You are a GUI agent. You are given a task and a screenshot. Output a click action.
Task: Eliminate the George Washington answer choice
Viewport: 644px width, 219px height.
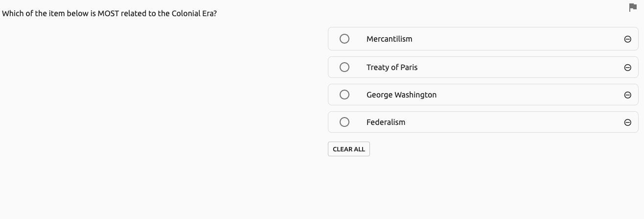pyautogui.click(x=627, y=95)
